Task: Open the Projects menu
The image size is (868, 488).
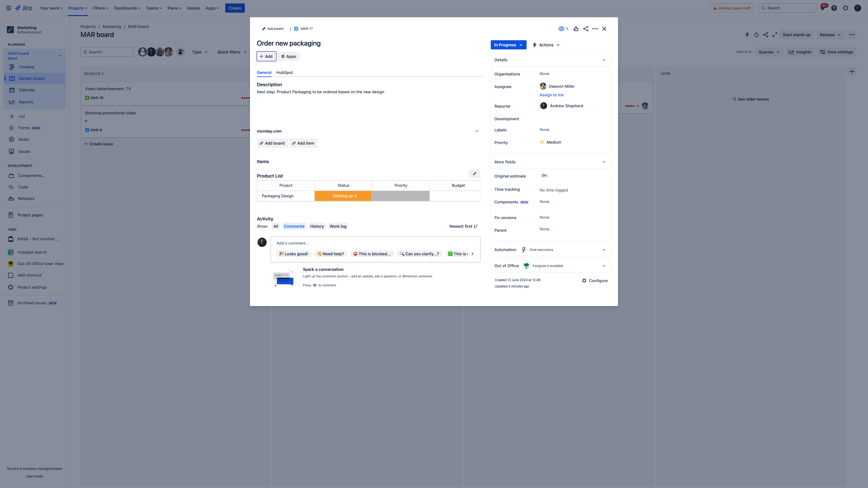Action: click(78, 8)
